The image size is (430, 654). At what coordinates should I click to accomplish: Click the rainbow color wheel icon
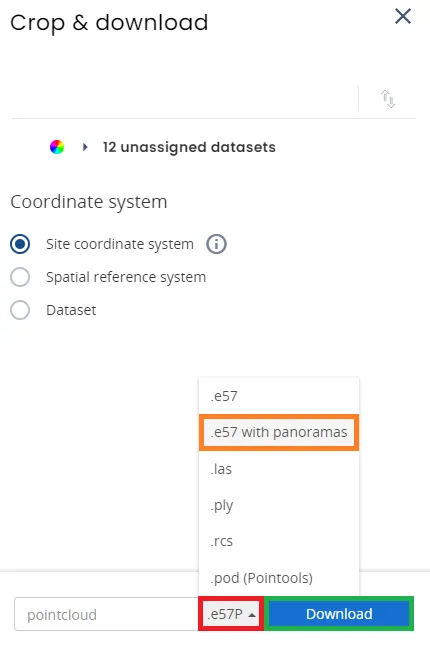tap(57, 147)
